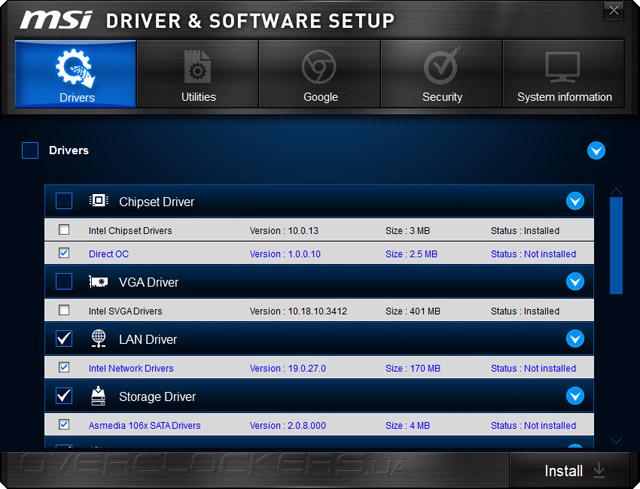640x489 pixels.
Task: Check the top-level Drivers select-all checkbox
Action: 30,150
